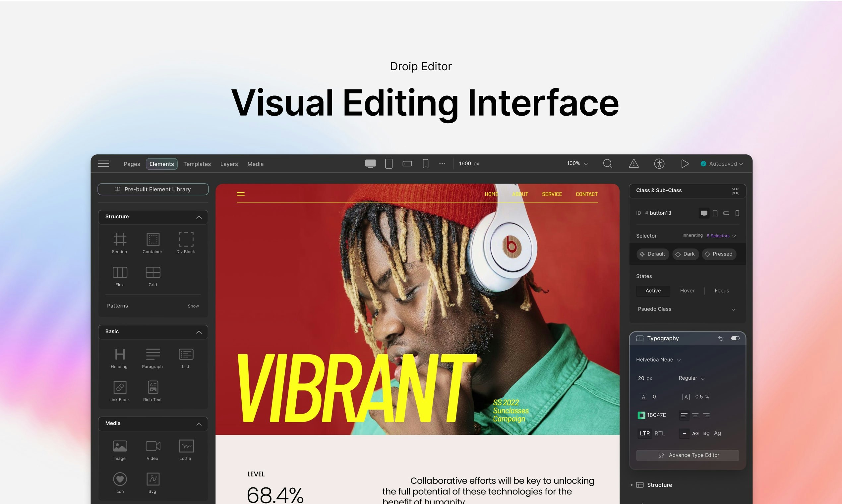Select the Flex layout element
This screenshot has height=504, width=842.
pyautogui.click(x=120, y=276)
